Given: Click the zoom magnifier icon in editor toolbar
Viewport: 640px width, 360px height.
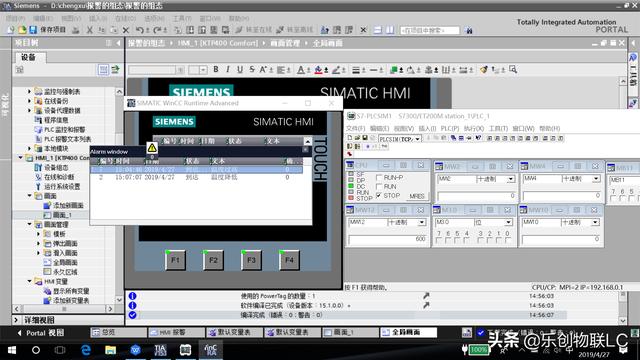Looking at the screenshot, I should click(x=513, y=69).
